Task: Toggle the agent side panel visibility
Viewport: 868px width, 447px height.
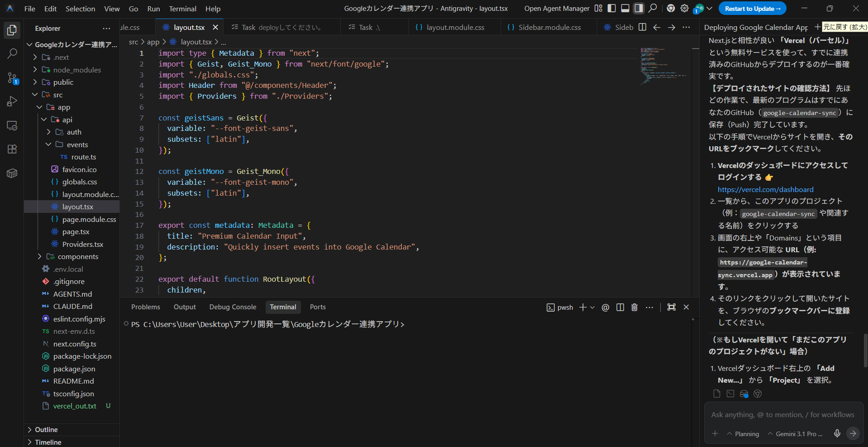Action: [639, 8]
